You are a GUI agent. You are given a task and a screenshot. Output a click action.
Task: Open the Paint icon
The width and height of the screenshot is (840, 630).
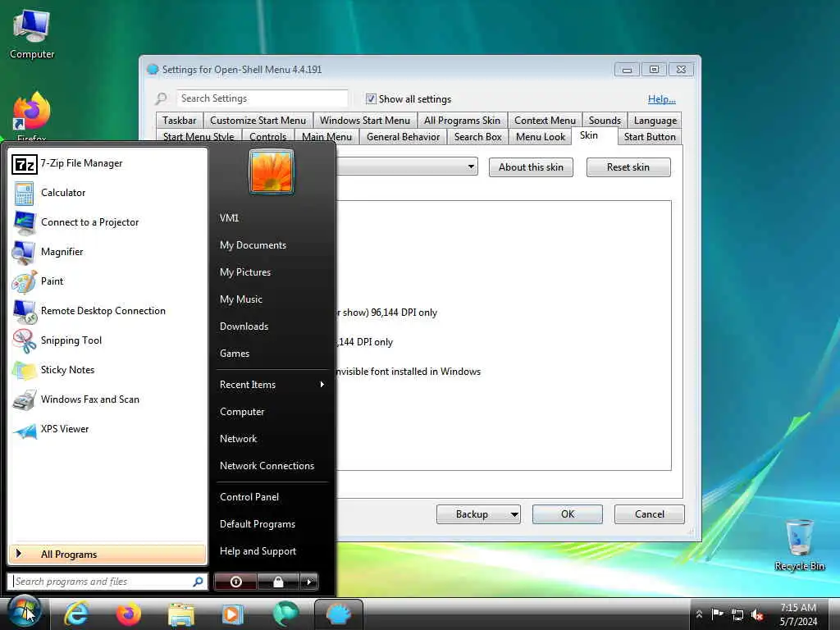coord(24,282)
